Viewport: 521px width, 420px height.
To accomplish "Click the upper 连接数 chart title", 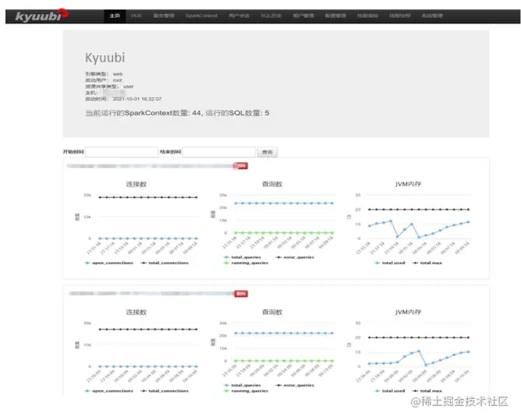I will click(136, 184).
